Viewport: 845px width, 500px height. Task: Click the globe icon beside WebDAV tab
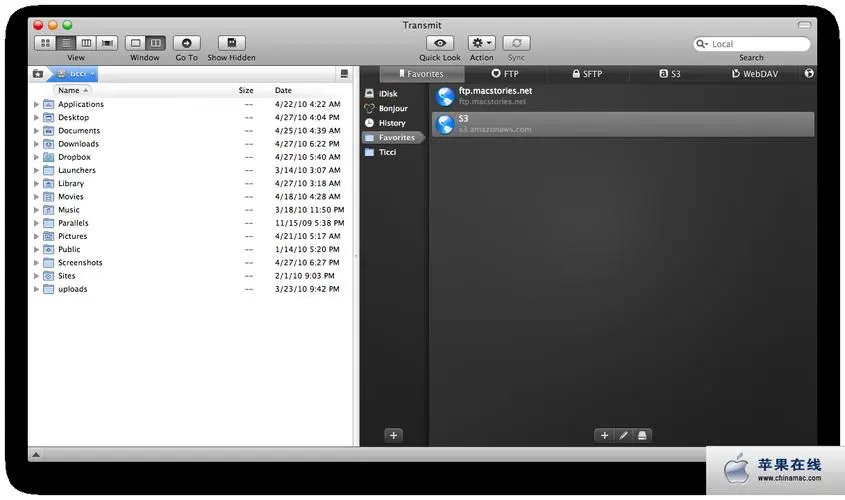tap(809, 73)
